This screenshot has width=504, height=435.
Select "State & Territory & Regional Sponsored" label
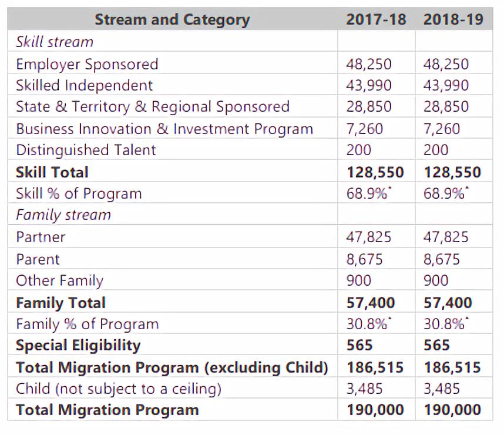153,107
